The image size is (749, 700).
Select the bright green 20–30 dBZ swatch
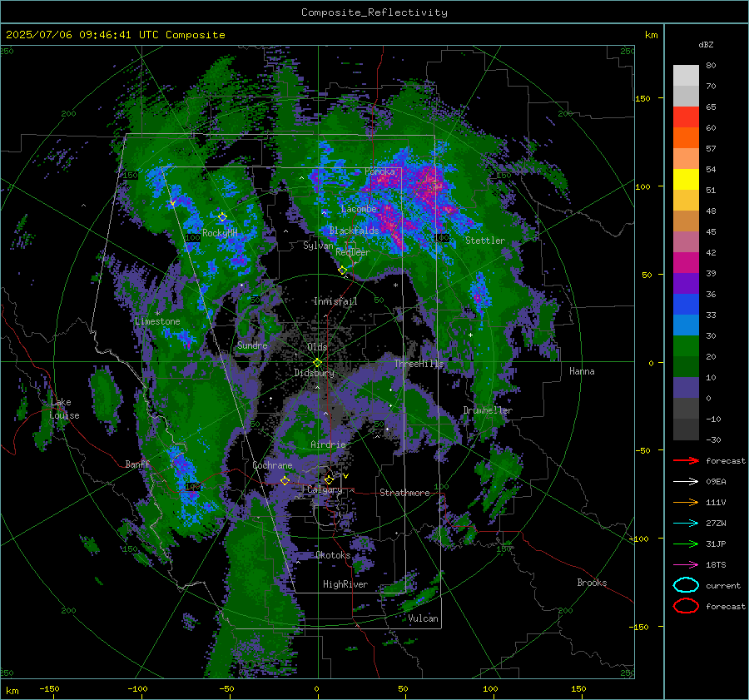(686, 346)
